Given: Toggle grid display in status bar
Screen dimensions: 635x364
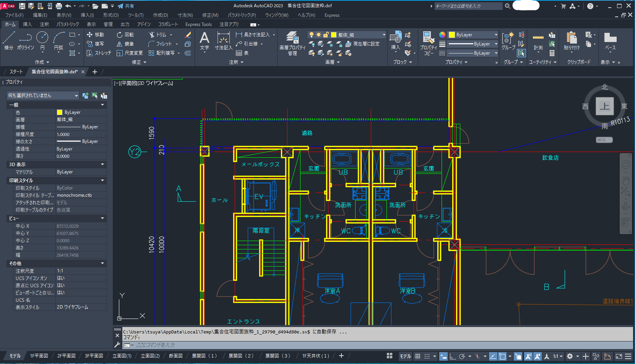Looking at the screenshot, I should point(418,356).
